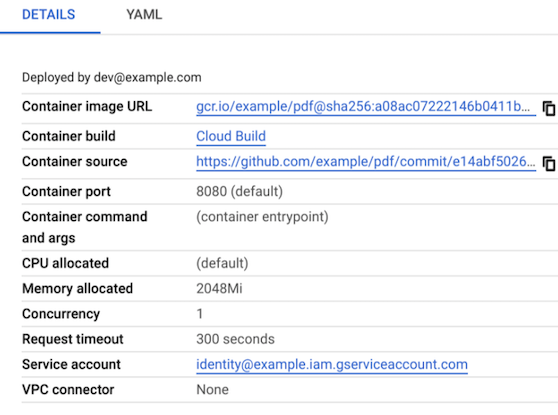This screenshot has width=558, height=415.
Task: Click the CPU allocated label
Action: coord(65,263)
